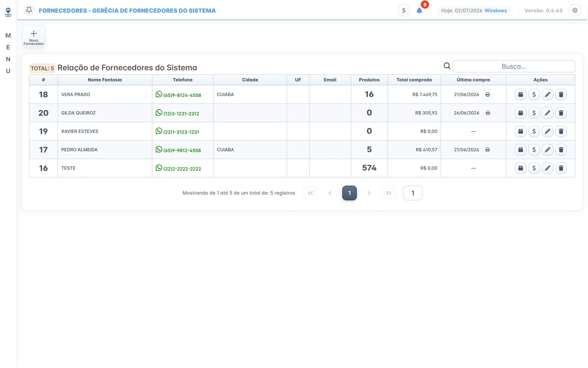
Task: Jump to the first page double arrow
Action: pyautogui.click(x=310, y=193)
